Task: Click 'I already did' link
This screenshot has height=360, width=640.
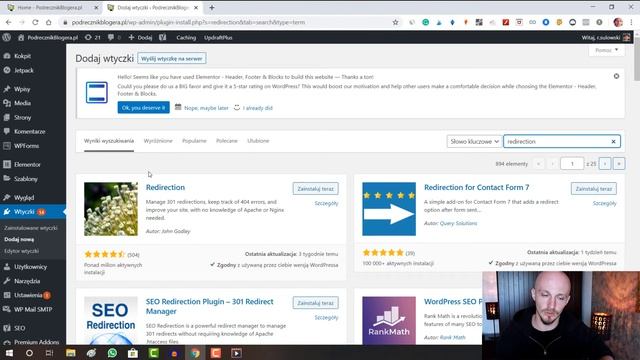Action: click(x=258, y=108)
